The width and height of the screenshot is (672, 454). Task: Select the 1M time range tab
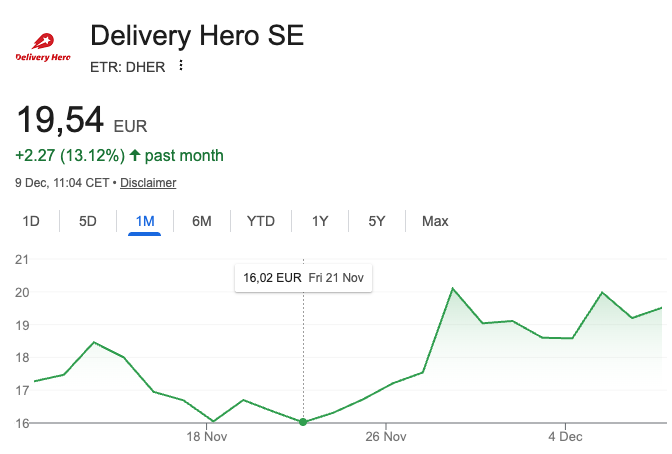pyautogui.click(x=145, y=221)
